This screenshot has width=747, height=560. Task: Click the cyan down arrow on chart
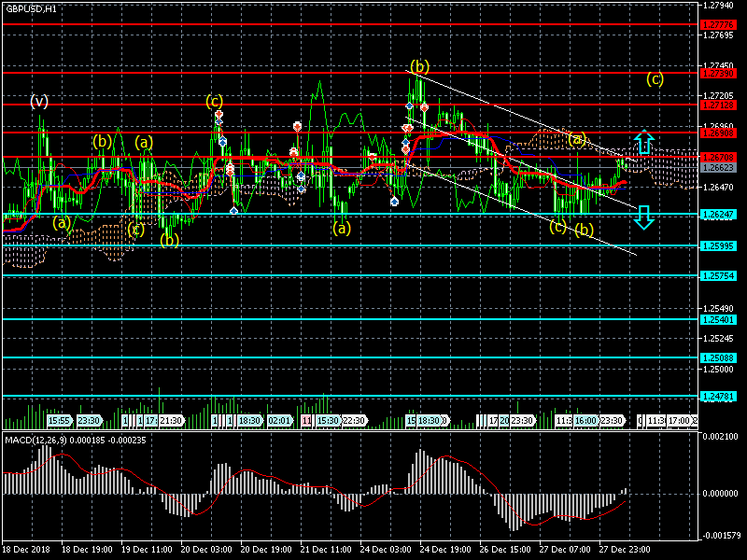(643, 218)
